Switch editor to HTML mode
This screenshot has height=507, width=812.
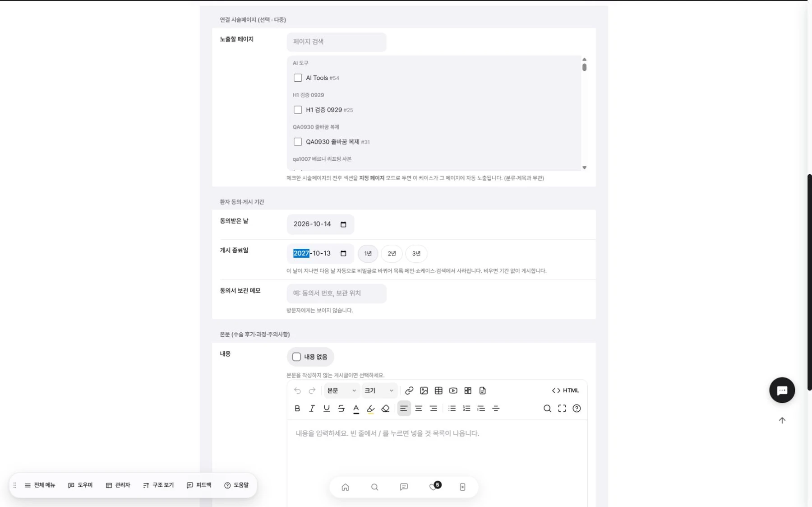pyautogui.click(x=565, y=391)
